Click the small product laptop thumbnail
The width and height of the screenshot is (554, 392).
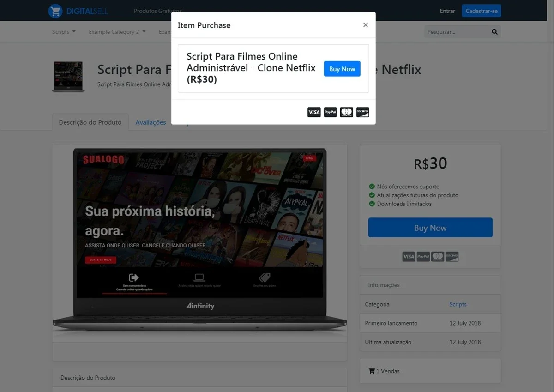(68, 77)
